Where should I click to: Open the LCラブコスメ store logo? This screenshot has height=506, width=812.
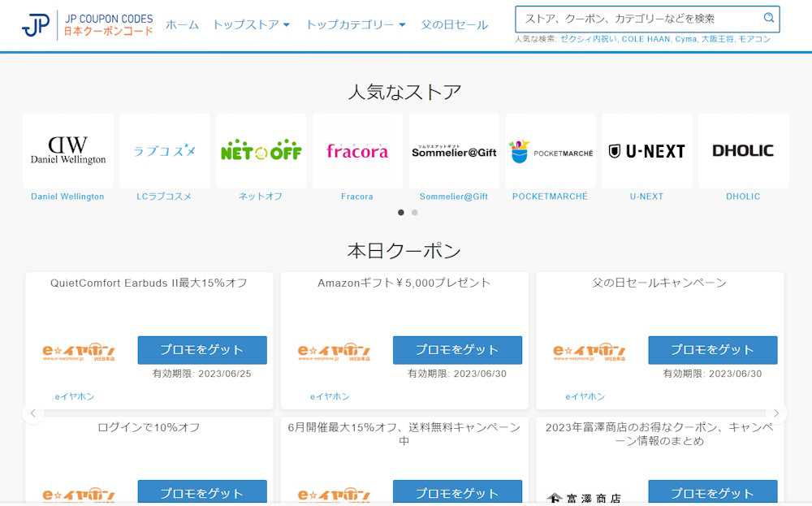[164, 151]
